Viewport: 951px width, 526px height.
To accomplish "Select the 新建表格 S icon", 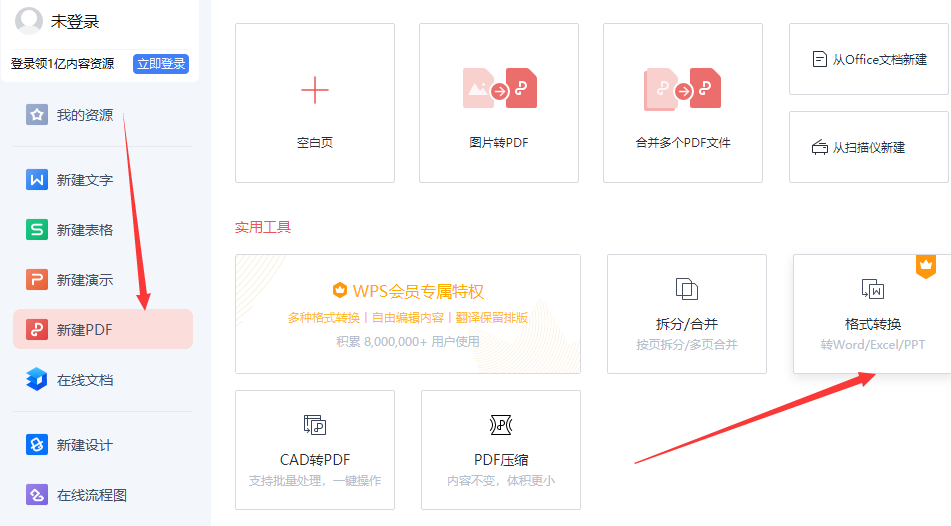I will [37, 230].
